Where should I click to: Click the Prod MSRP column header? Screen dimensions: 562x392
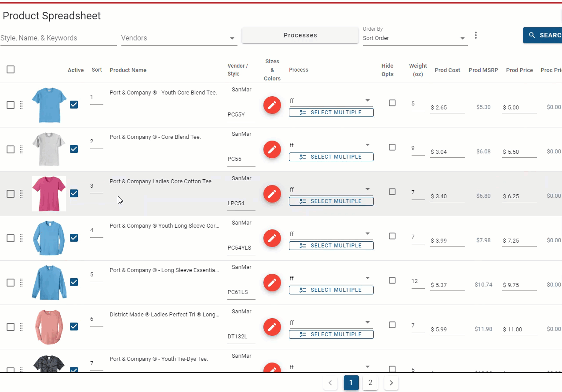[x=483, y=70]
